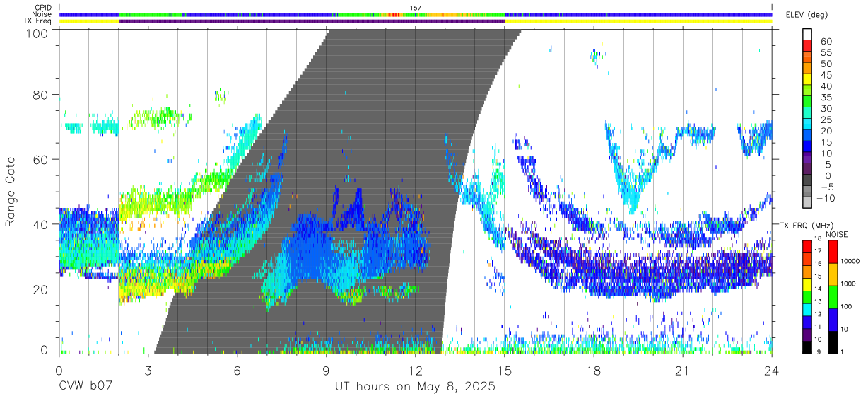
Task: Click the 80 label on Range Gate axis
Action: 42,94
